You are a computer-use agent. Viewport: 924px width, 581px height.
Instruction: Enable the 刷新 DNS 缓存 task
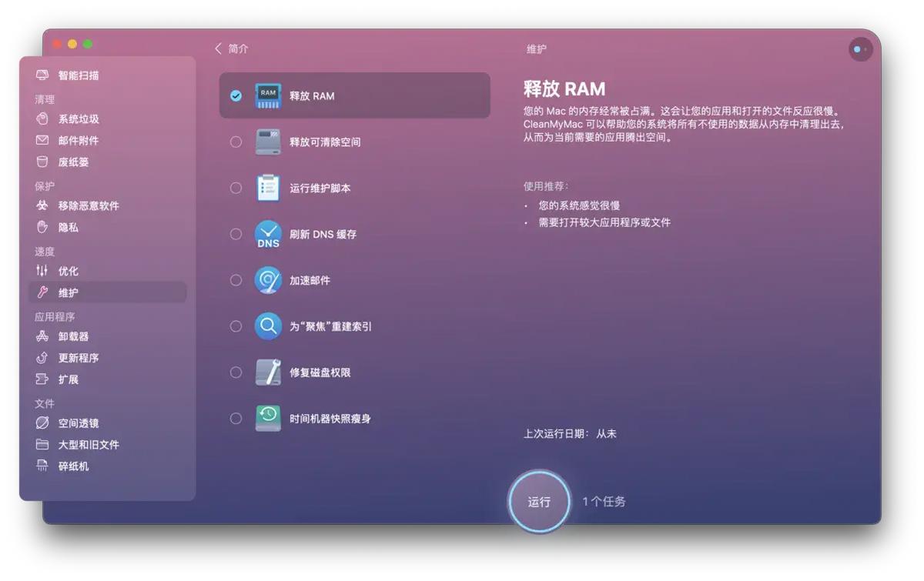pyautogui.click(x=236, y=234)
